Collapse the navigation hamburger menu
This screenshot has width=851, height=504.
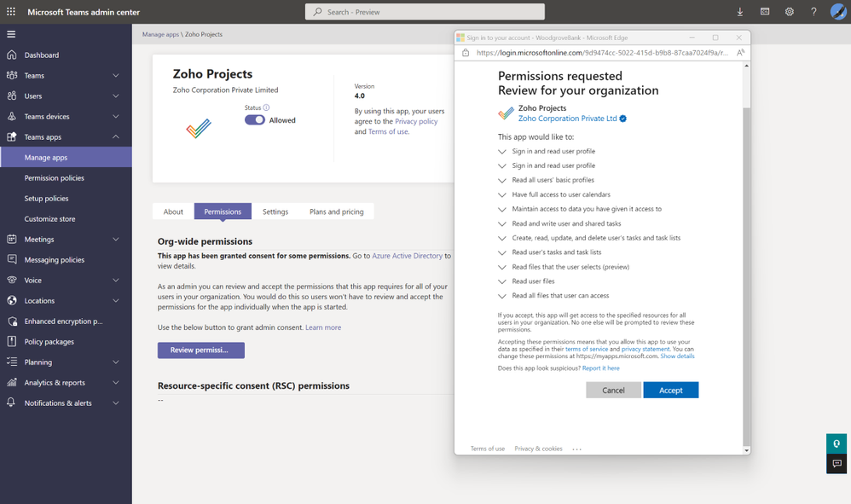[x=11, y=34]
